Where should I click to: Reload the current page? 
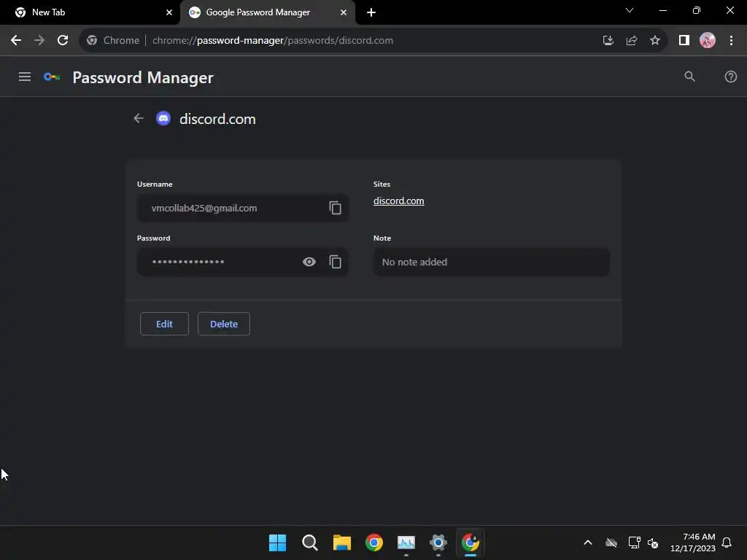pyautogui.click(x=63, y=41)
